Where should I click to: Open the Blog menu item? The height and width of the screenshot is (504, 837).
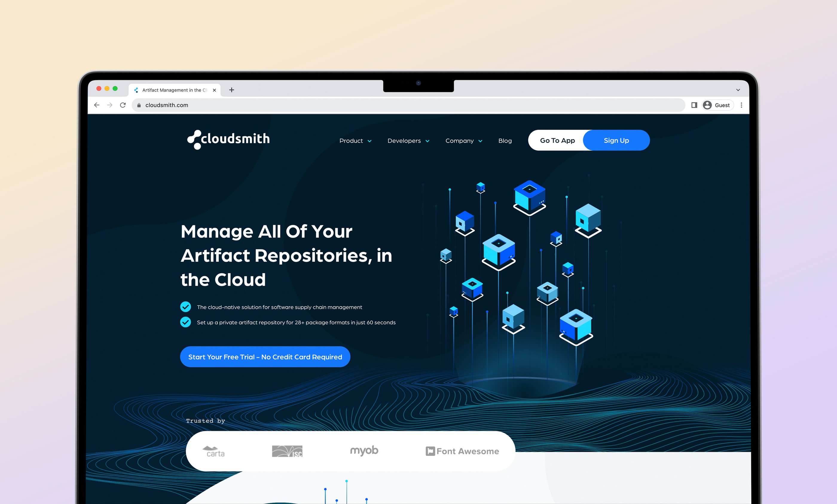click(505, 140)
